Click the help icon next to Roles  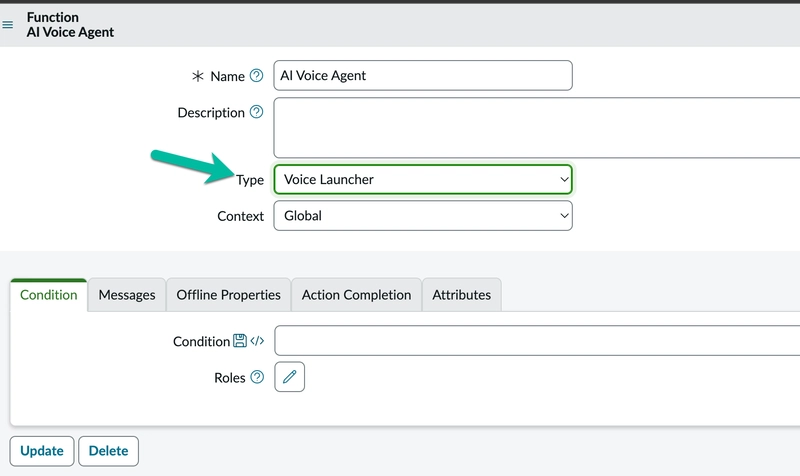(256, 377)
